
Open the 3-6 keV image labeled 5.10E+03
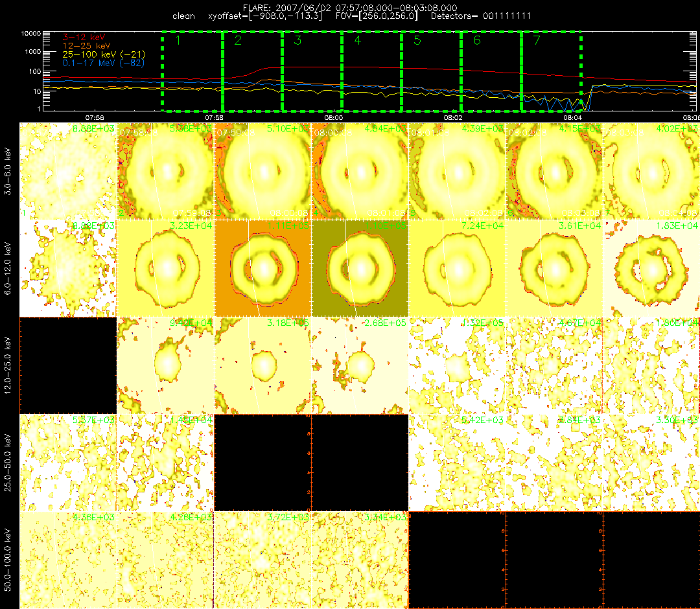tap(263, 171)
